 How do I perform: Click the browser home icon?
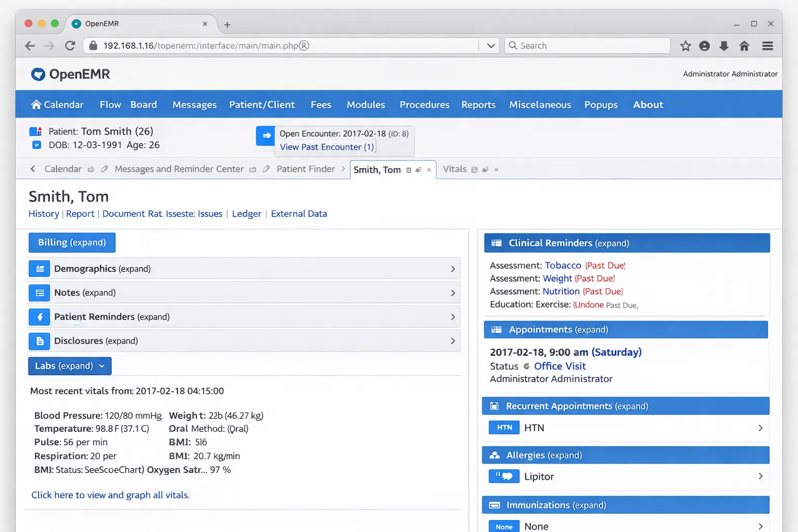coord(744,46)
